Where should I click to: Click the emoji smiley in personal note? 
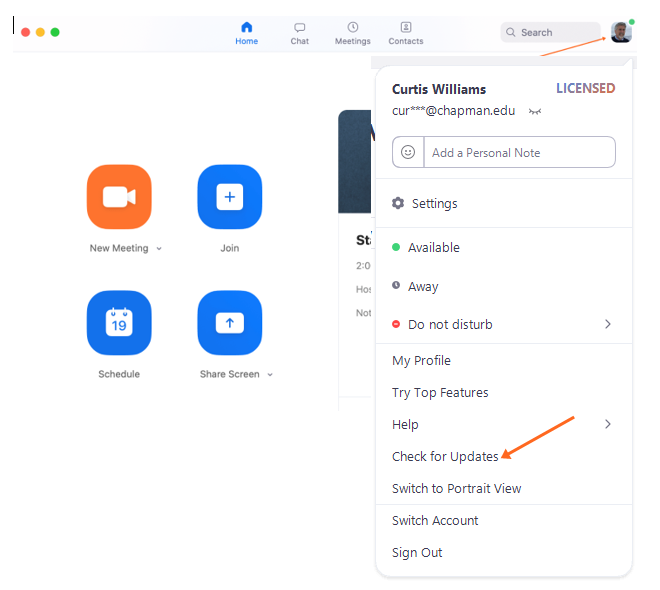(408, 152)
